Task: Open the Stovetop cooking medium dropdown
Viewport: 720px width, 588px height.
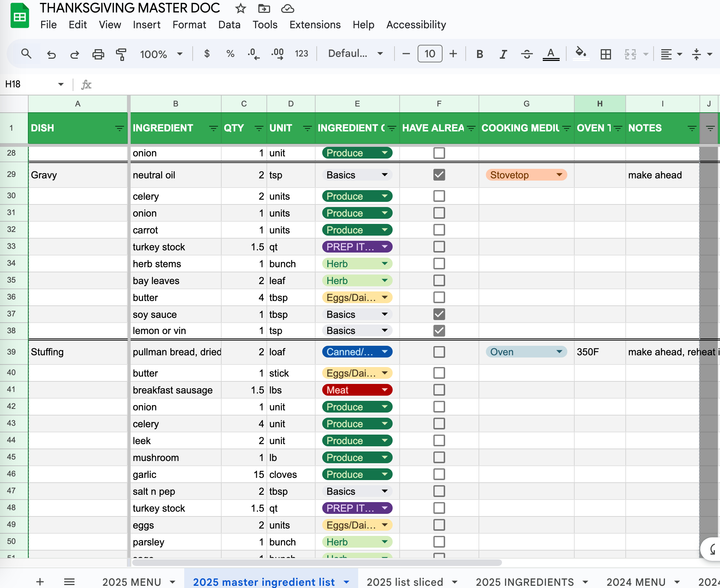Action: click(559, 175)
